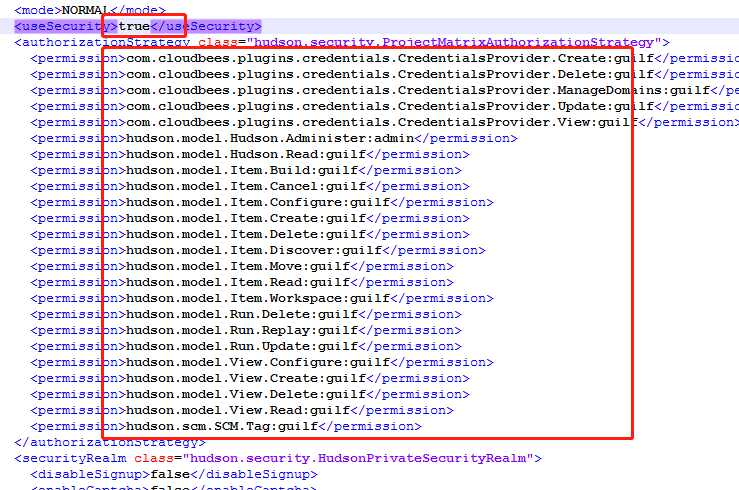The image size is (739, 490).
Task: Place cursor on hudson.model.View.Create:guilf
Action: tap(246, 379)
